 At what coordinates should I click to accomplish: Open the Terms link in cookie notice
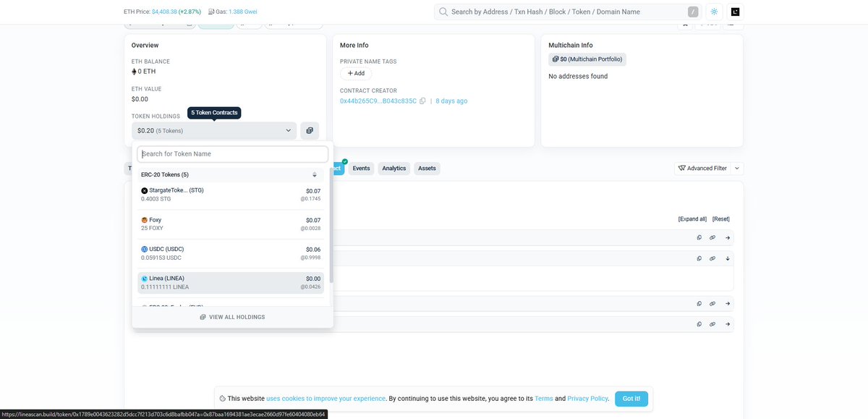point(544,399)
